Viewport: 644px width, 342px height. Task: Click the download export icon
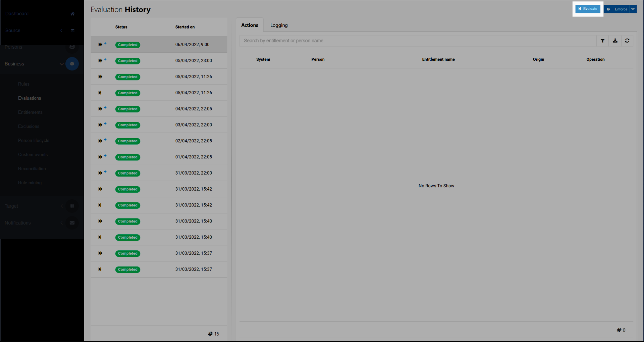615,41
